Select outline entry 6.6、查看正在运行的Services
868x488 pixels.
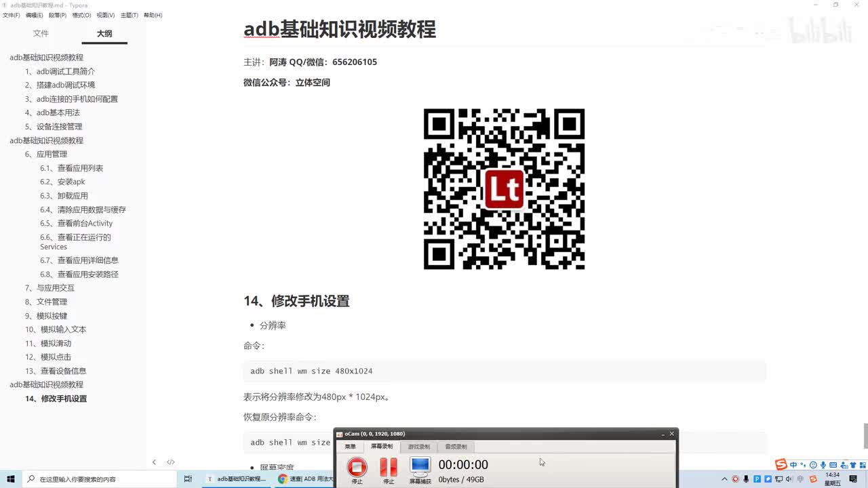75,242
